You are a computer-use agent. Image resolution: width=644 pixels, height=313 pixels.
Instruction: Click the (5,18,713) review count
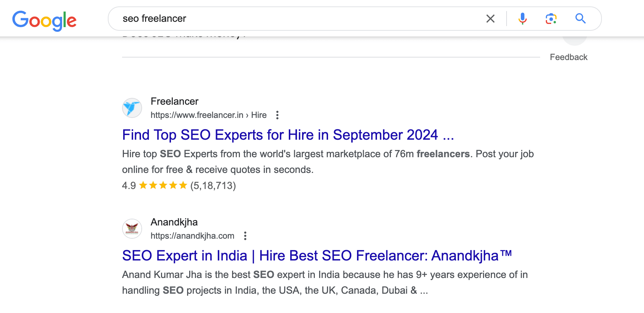point(213,186)
